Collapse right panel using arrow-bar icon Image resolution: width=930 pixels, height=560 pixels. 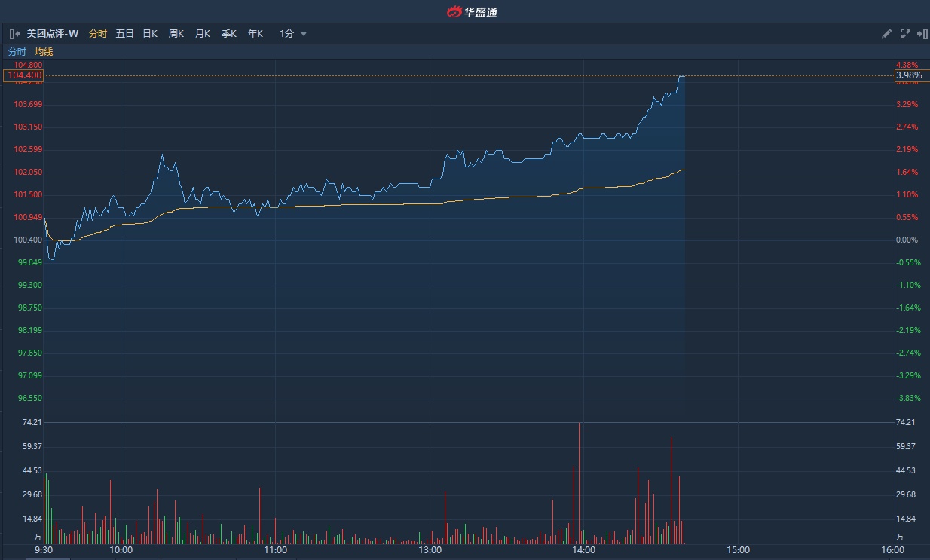922,34
